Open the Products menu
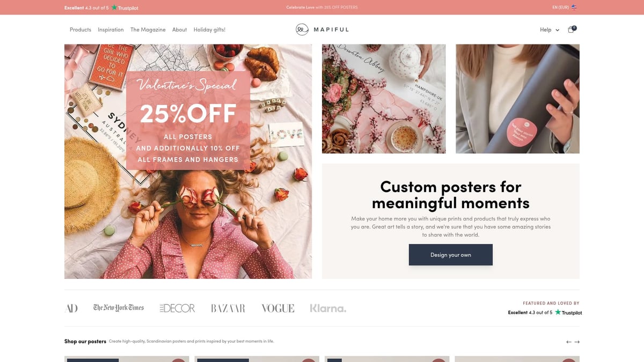Viewport: 644px width, 362px height. click(80, 30)
